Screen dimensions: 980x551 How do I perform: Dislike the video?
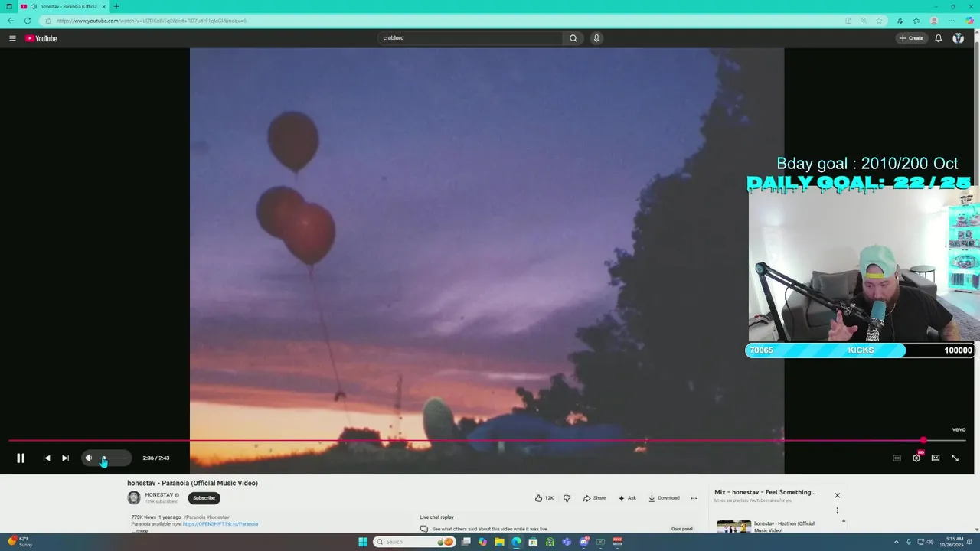(x=567, y=498)
